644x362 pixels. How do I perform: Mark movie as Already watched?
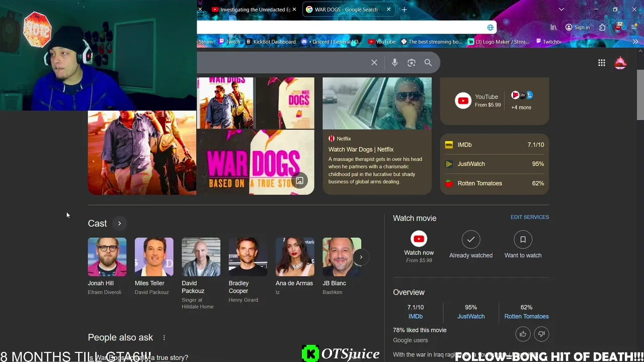point(471,239)
